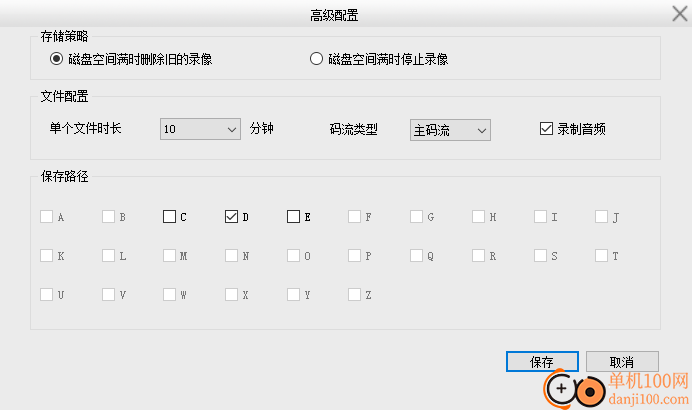Click disabled drive X checkbox
This screenshot has height=410, width=692.
[231, 294]
